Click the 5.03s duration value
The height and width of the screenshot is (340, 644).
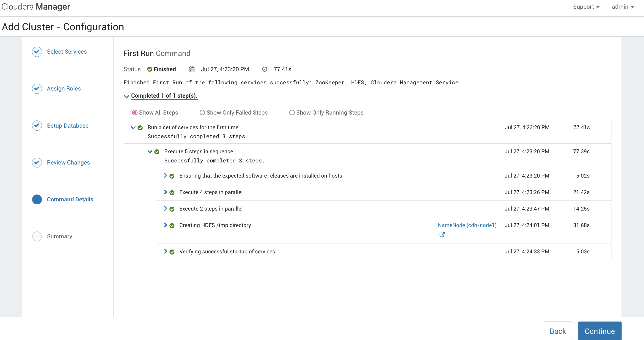point(583,252)
